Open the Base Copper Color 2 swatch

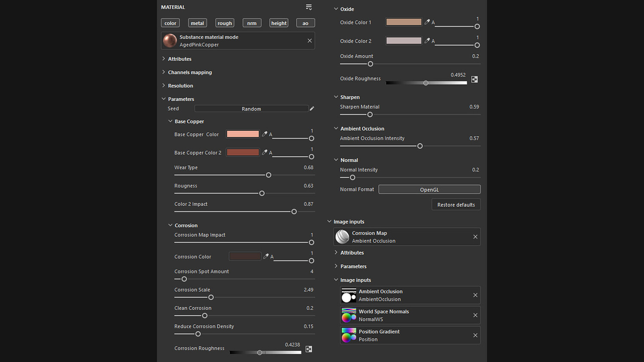click(x=243, y=152)
